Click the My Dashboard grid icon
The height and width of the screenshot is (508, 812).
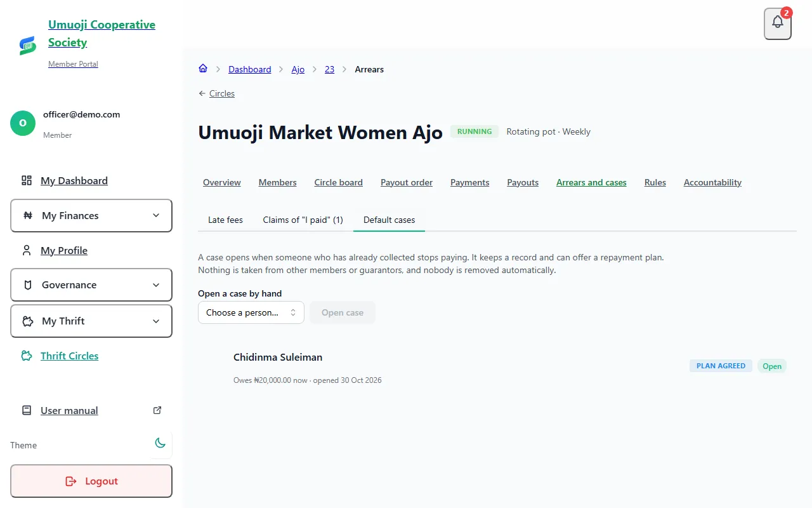(27, 180)
